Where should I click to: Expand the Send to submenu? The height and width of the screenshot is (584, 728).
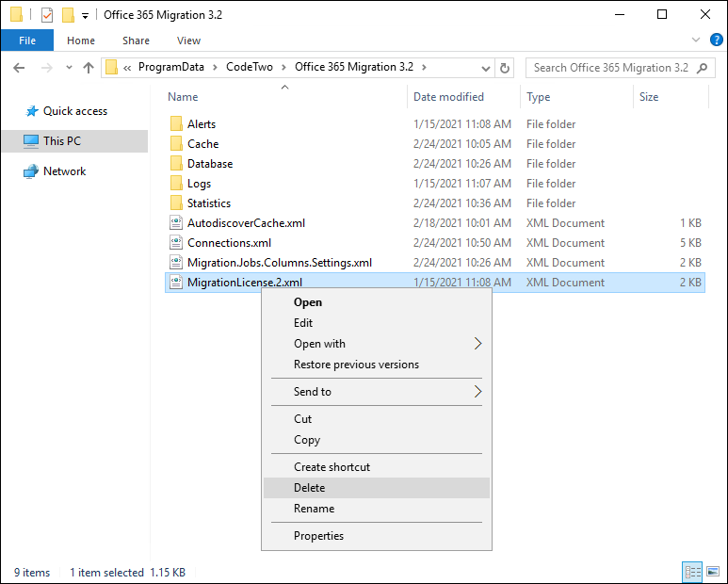click(x=377, y=392)
